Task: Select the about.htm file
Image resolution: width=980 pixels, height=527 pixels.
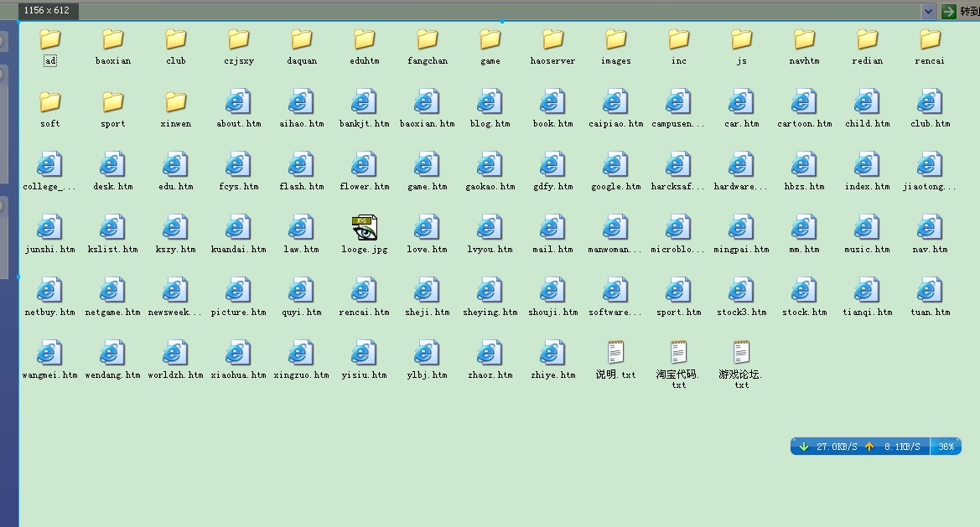Action: (x=238, y=102)
